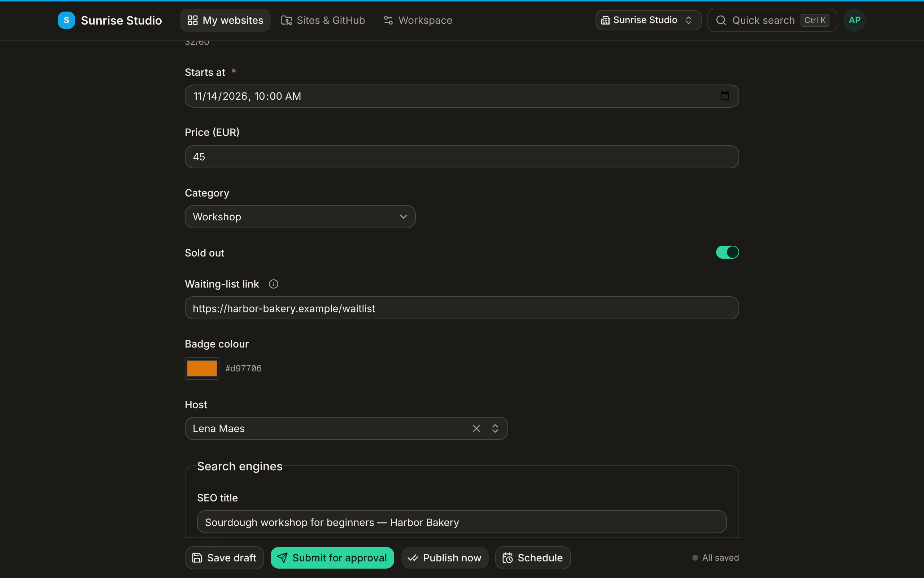
Task: Click Save draft button
Action: [x=224, y=558]
